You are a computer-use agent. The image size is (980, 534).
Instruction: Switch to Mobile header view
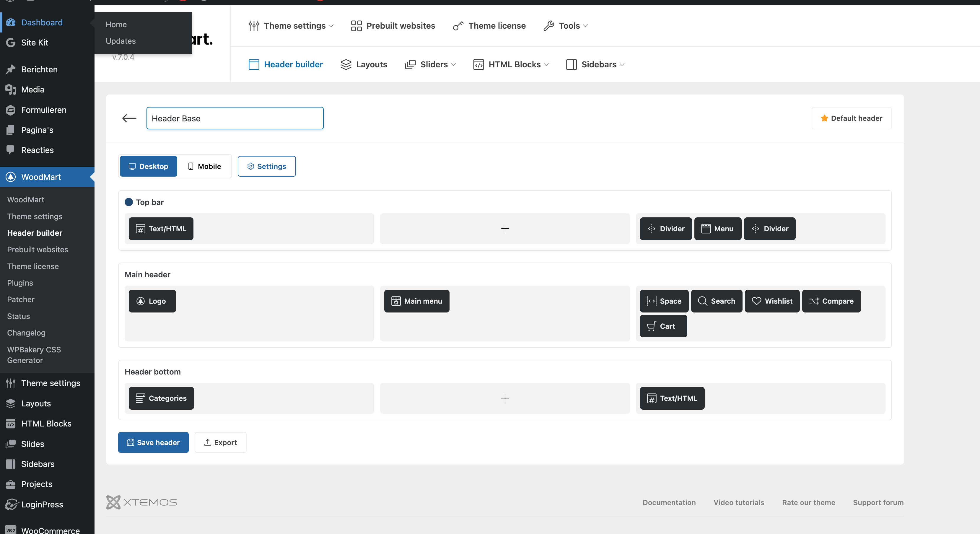point(204,166)
